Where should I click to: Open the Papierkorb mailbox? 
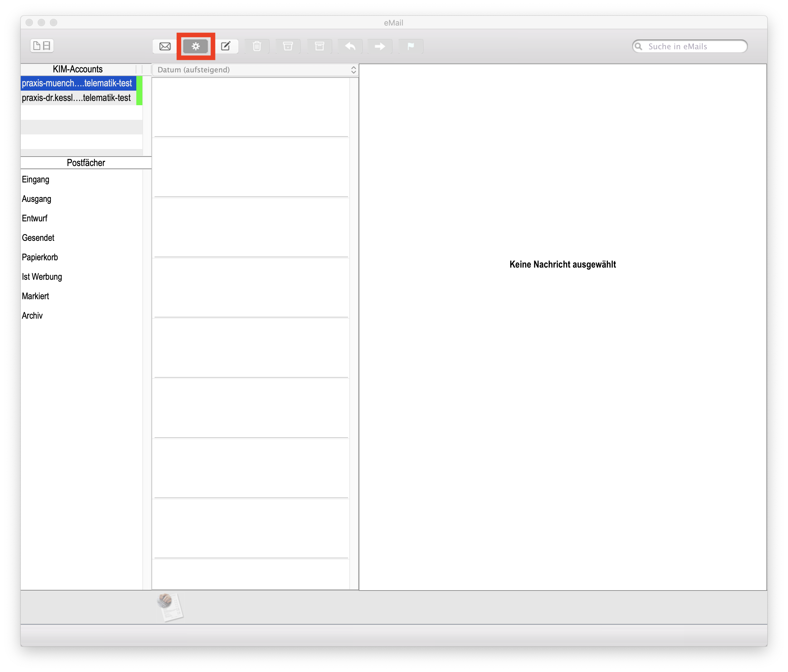[x=40, y=257]
